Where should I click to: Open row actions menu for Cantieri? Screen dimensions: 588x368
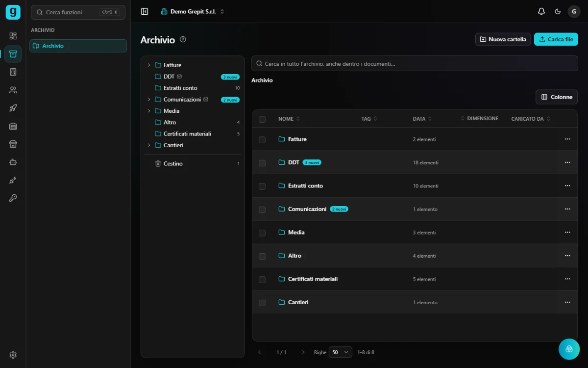567,302
